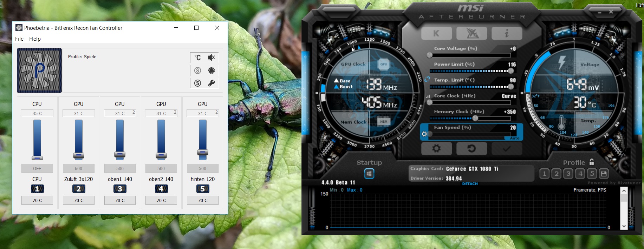Select Afterburner profile slot 3
The width and height of the screenshot is (644, 249).
coord(568,174)
